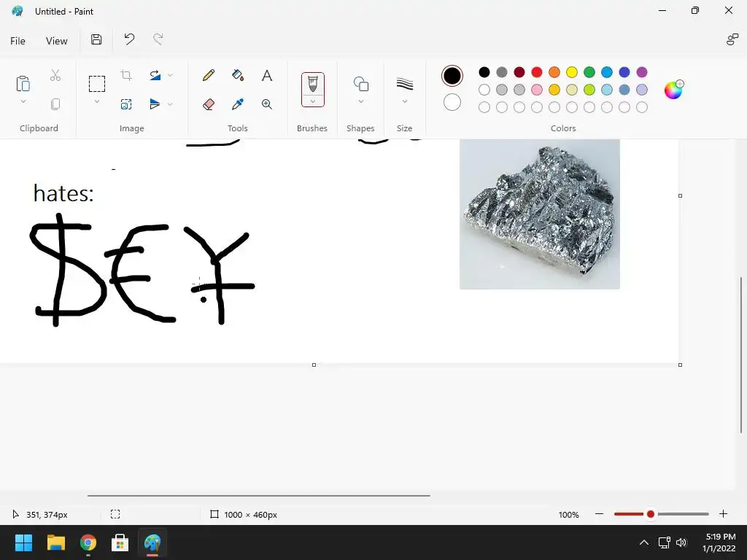Click the horizontal scrollbar
This screenshot has height=560, width=747.
pyautogui.click(x=259, y=495)
